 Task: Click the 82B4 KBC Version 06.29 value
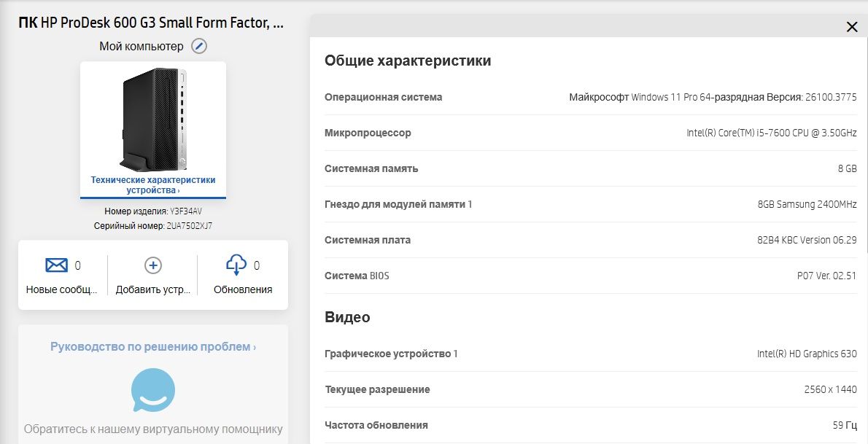point(807,240)
